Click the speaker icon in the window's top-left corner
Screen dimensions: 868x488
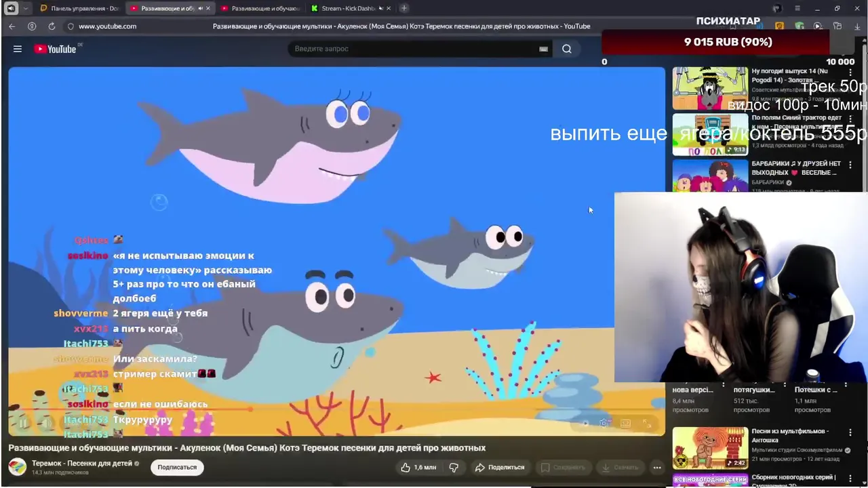(11, 8)
